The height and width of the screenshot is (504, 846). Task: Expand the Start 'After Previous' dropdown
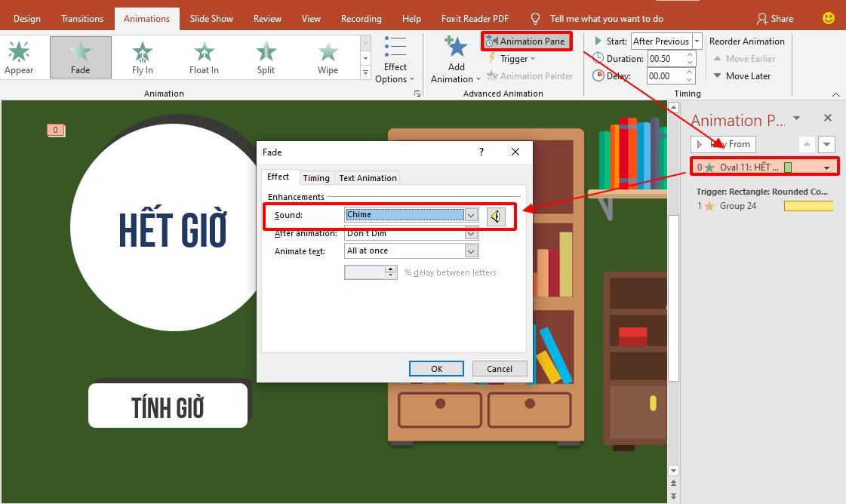(x=696, y=41)
